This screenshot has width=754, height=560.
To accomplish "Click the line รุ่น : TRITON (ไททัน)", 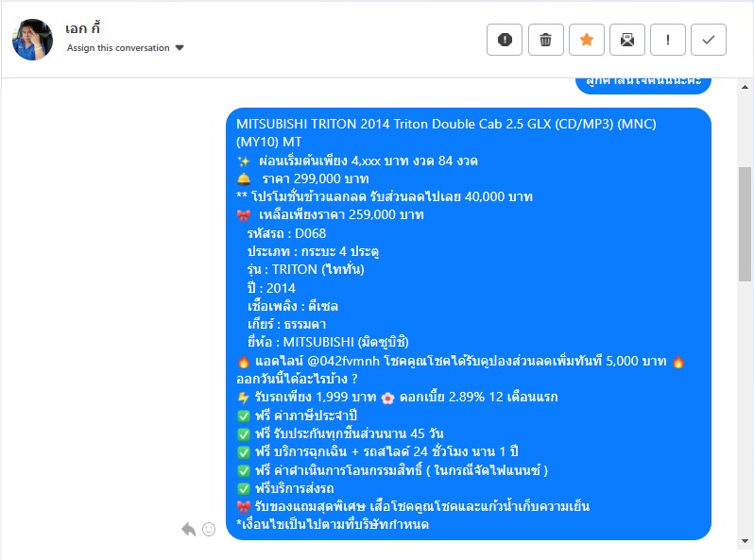I will 306,270.
